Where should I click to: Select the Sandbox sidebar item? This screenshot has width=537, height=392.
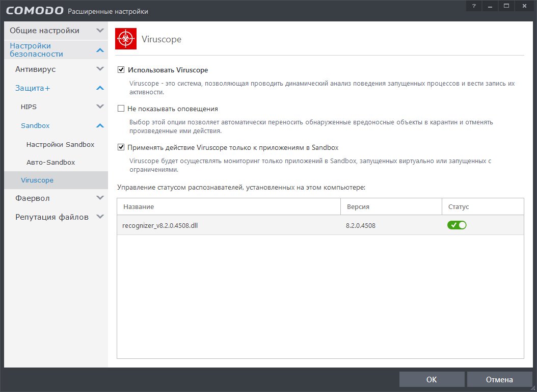tap(56, 126)
